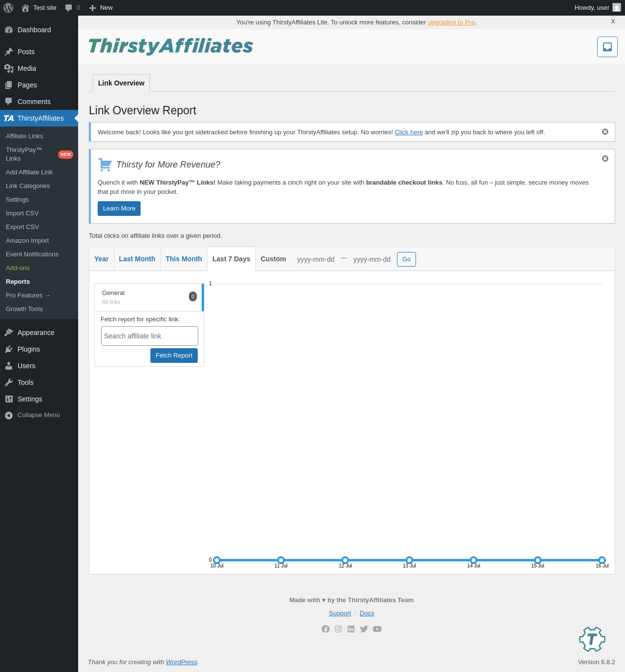Open the Twitter social icon in footer
The image size is (625, 672).
coord(364,629)
